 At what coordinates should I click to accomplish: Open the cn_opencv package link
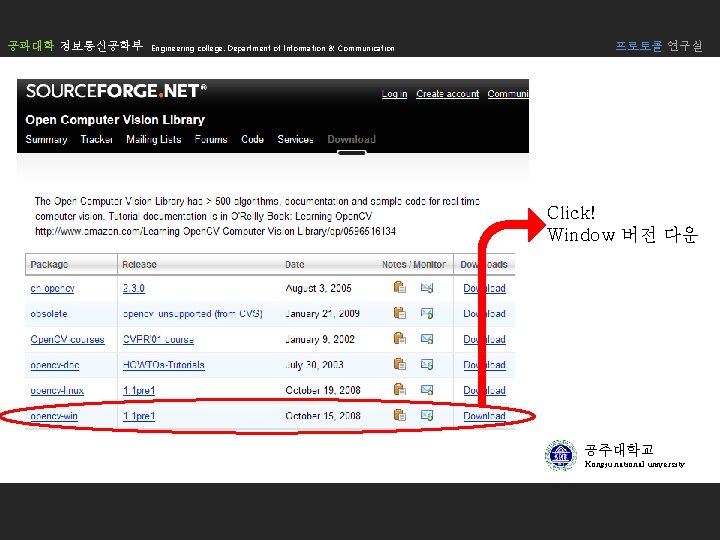click(x=52, y=288)
